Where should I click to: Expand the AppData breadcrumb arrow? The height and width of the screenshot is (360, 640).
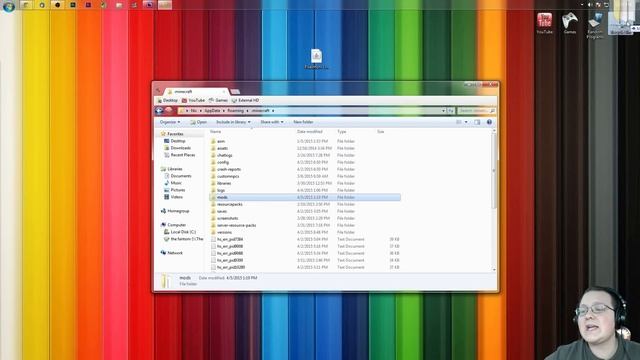224,111
